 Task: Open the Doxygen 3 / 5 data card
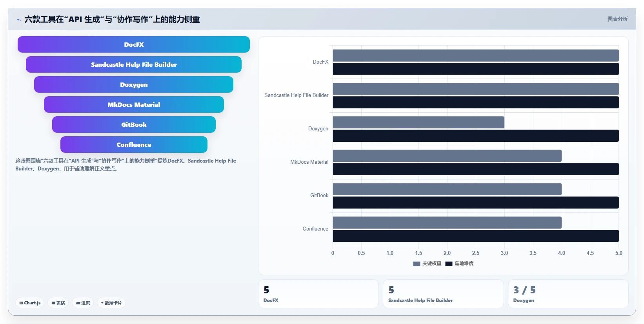coord(568,294)
